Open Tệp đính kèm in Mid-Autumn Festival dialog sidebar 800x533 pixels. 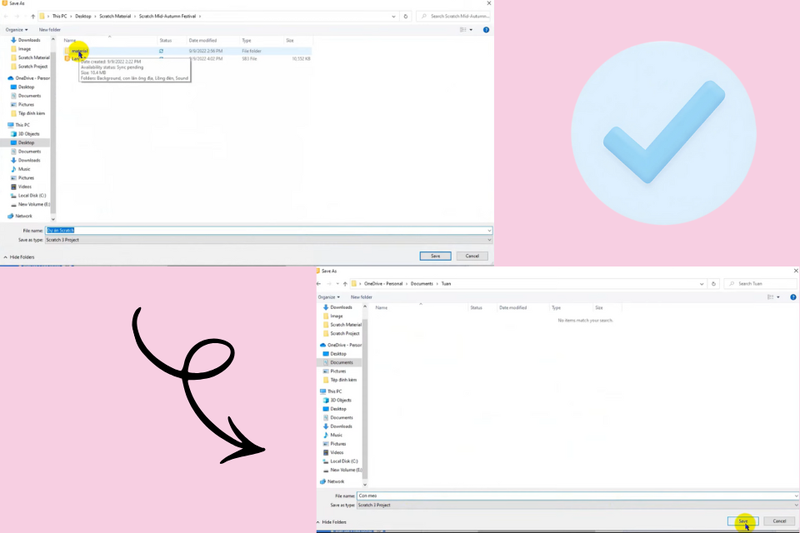[x=31, y=113]
